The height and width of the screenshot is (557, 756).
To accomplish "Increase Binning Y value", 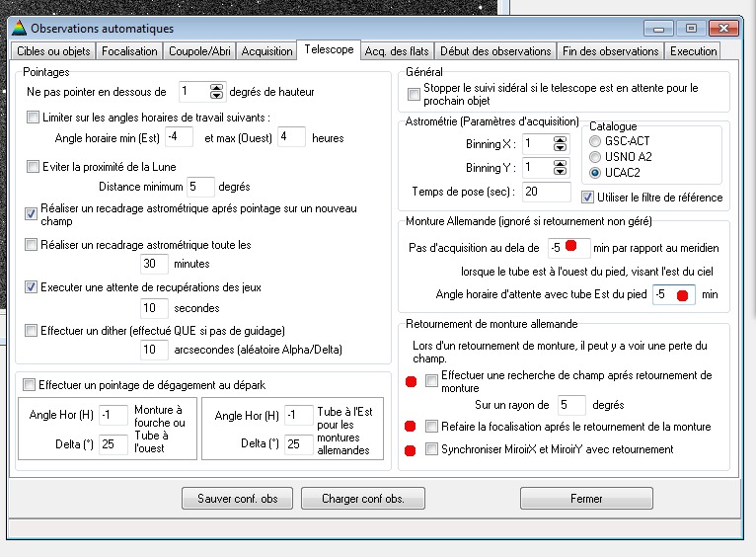I will click(560, 164).
